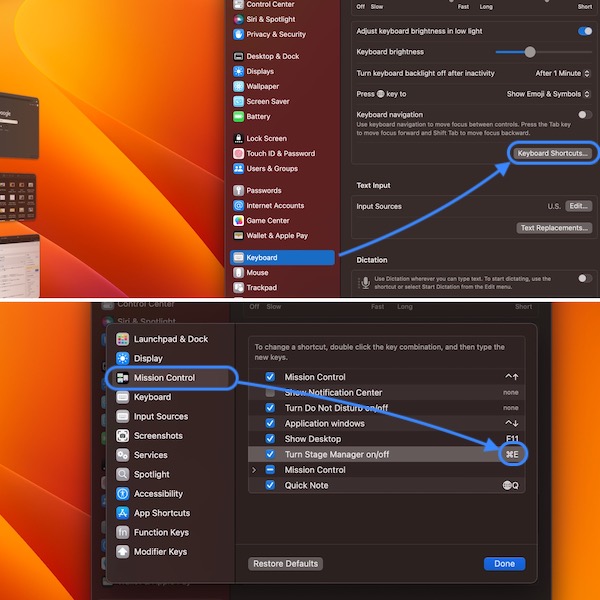The width and height of the screenshot is (600, 600).
Task: Click the Modifier Keys arrow icon
Action: click(122, 551)
